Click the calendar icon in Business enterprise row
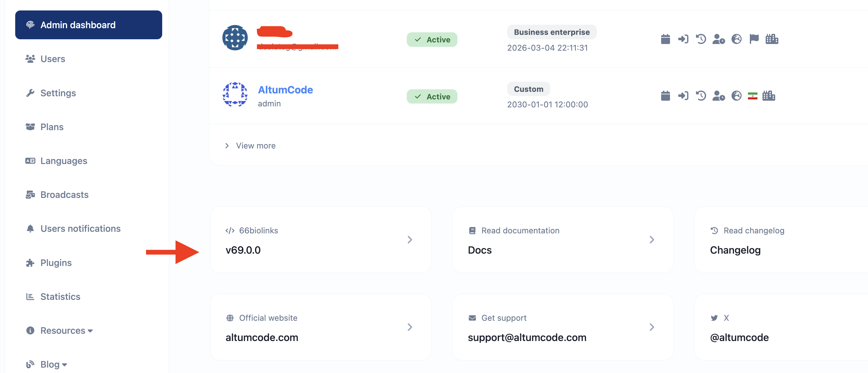 tap(666, 39)
